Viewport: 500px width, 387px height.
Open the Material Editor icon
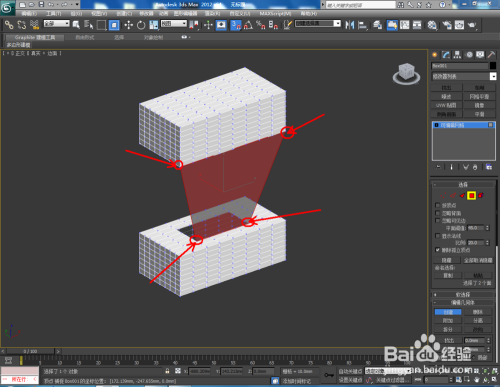432,25
